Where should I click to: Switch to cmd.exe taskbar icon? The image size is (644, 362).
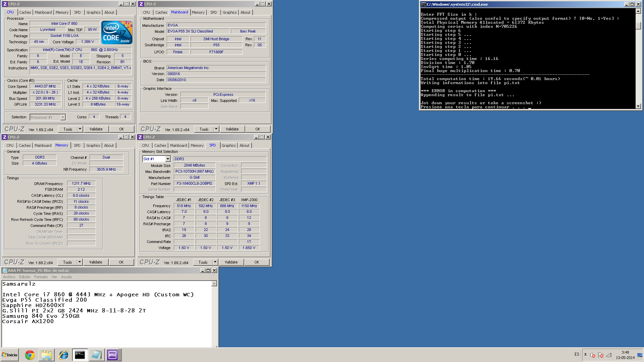pyautogui.click(x=80, y=355)
